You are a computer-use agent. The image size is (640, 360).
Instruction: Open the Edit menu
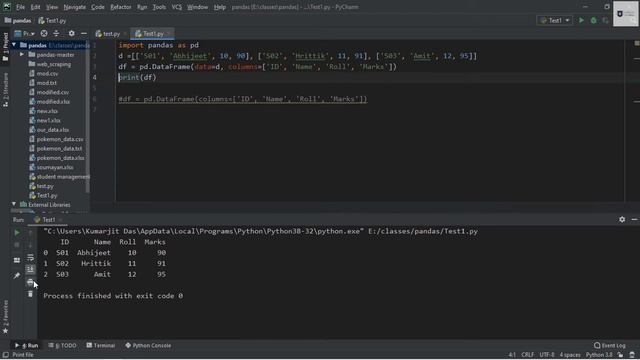(x=35, y=7)
